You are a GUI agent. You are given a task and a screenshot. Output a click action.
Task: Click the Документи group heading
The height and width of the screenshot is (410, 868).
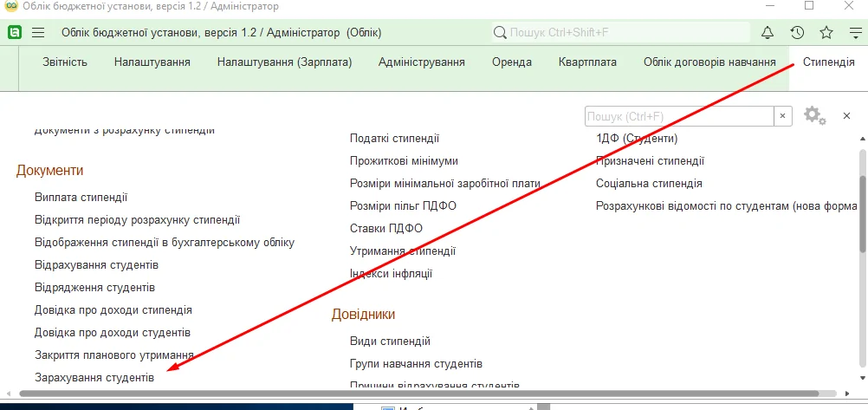(x=50, y=170)
